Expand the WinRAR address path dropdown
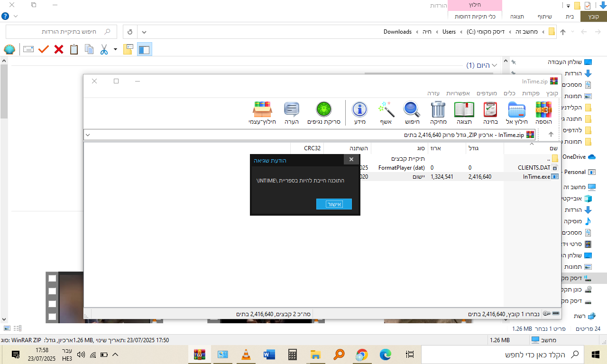Image resolution: width=607 pixels, height=364 pixels. point(88,135)
